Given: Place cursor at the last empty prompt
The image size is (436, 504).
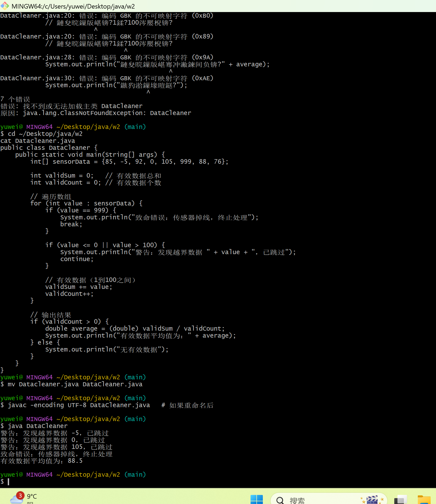Looking at the screenshot, I should 9,482.
